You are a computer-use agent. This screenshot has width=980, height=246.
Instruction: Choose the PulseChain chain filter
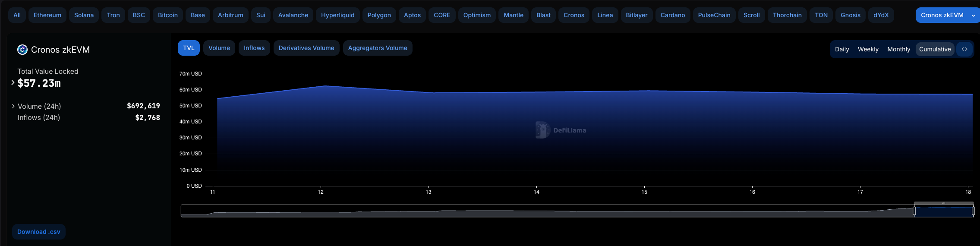714,15
